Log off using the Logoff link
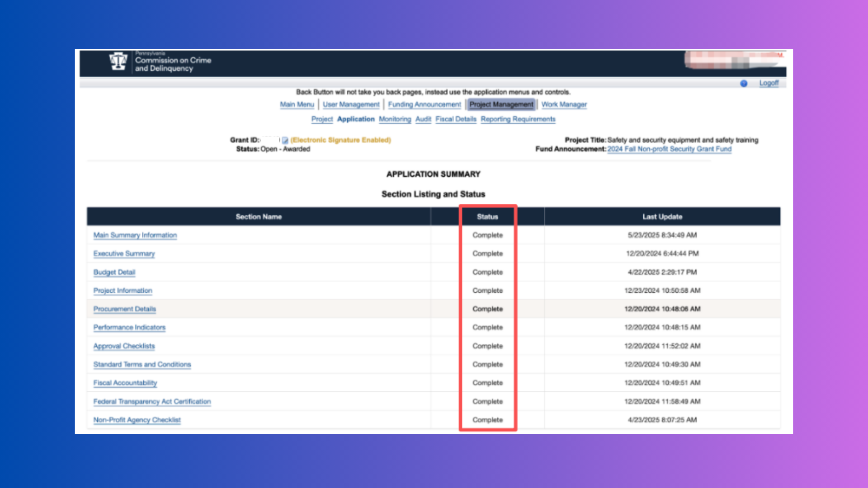Screen dimensions: 868x488 pyautogui.click(x=769, y=83)
